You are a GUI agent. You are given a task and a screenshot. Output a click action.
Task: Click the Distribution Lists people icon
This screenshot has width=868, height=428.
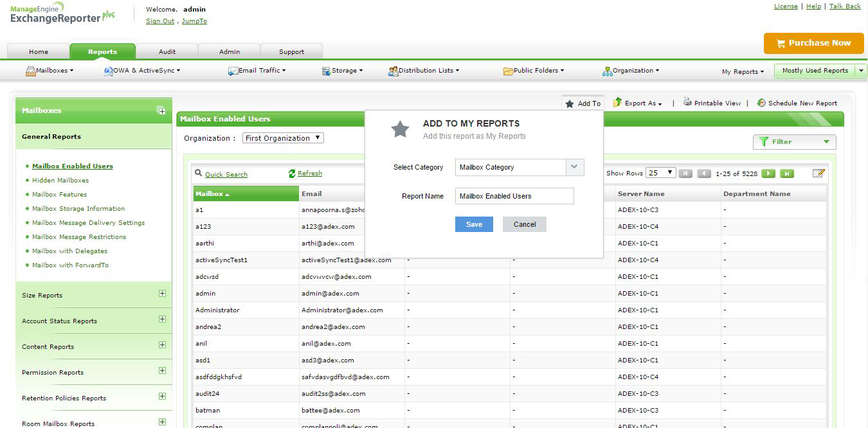click(393, 71)
